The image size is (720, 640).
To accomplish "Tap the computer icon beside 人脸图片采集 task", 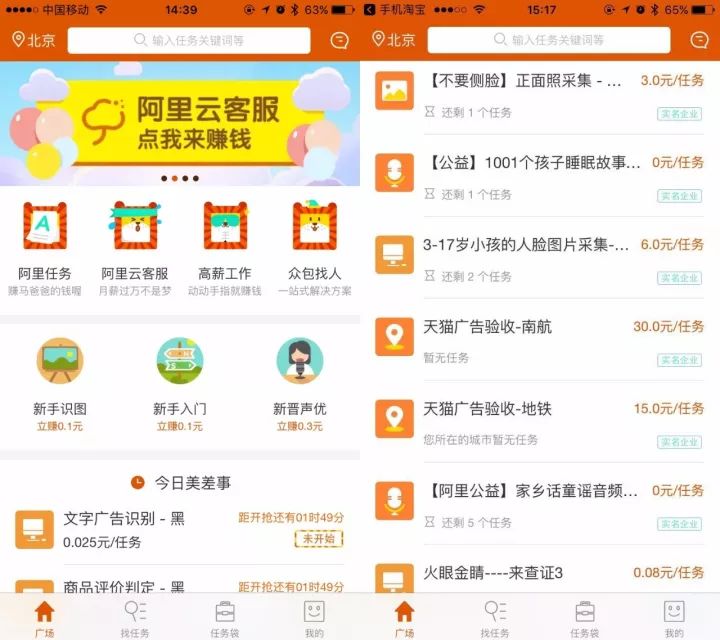I will (394, 255).
